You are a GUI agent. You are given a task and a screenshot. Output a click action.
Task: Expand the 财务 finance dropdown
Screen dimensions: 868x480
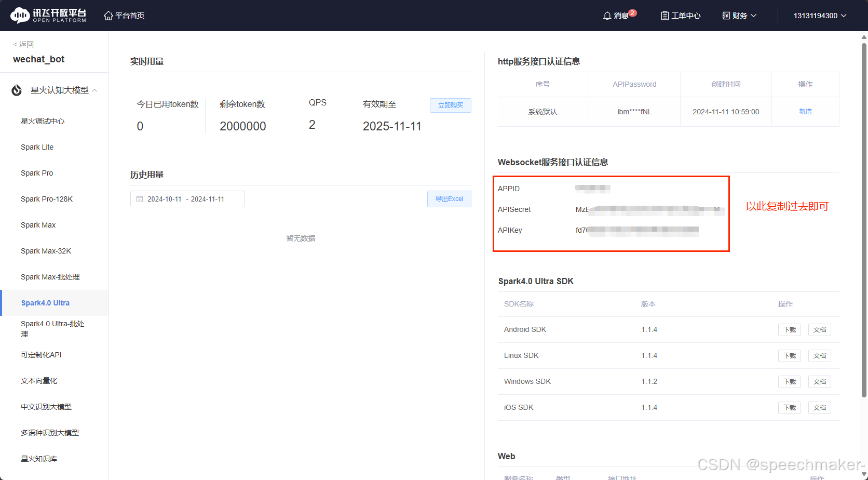click(x=740, y=16)
